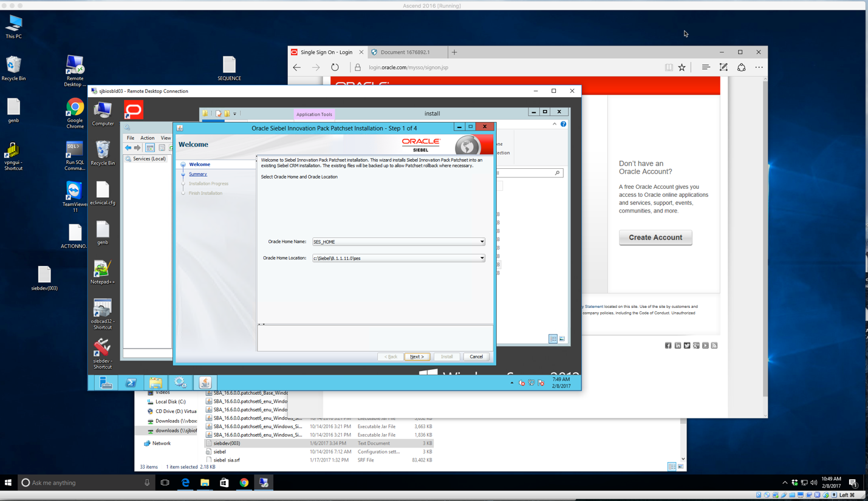868x501 pixels.
Task: Click Services gear icon in remote taskbar
Action: (180, 383)
